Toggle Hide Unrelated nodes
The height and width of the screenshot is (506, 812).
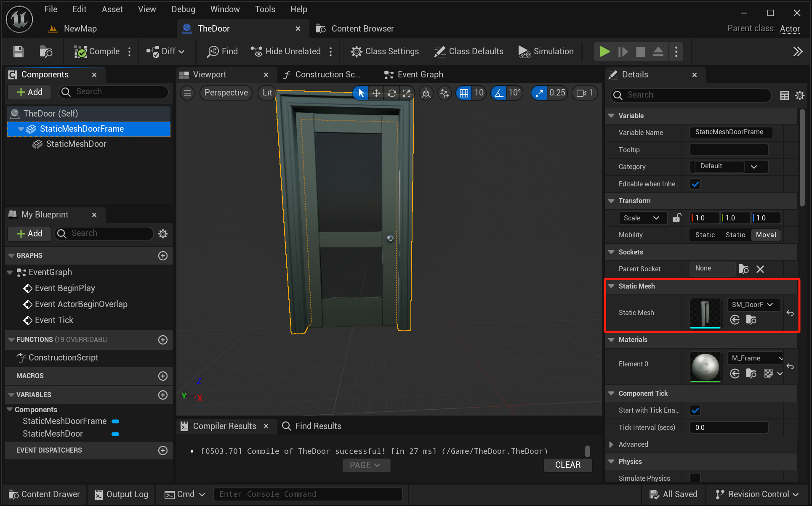[286, 51]
